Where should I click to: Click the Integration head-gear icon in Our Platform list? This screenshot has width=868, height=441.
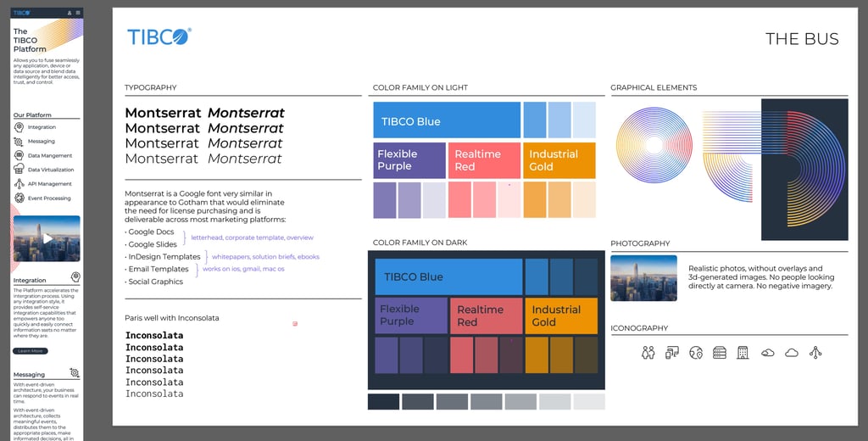(x=19, y=127)
